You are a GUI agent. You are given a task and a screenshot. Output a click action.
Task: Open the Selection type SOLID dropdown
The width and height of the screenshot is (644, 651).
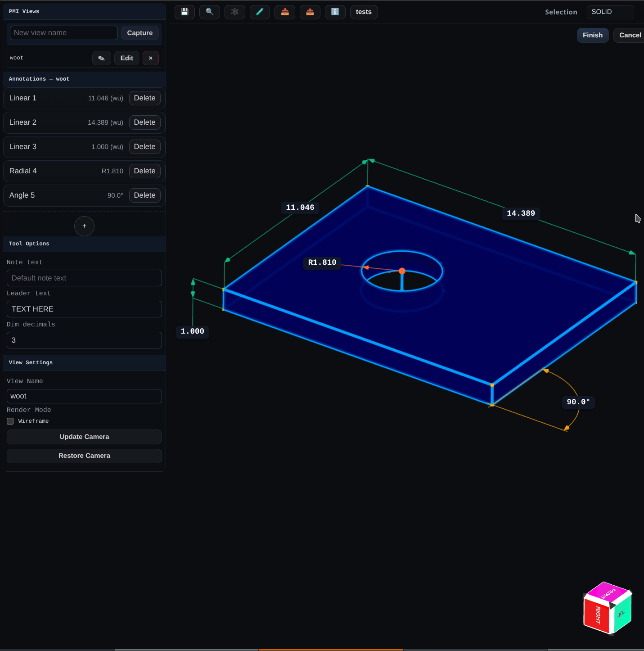(x=610, y=12)
